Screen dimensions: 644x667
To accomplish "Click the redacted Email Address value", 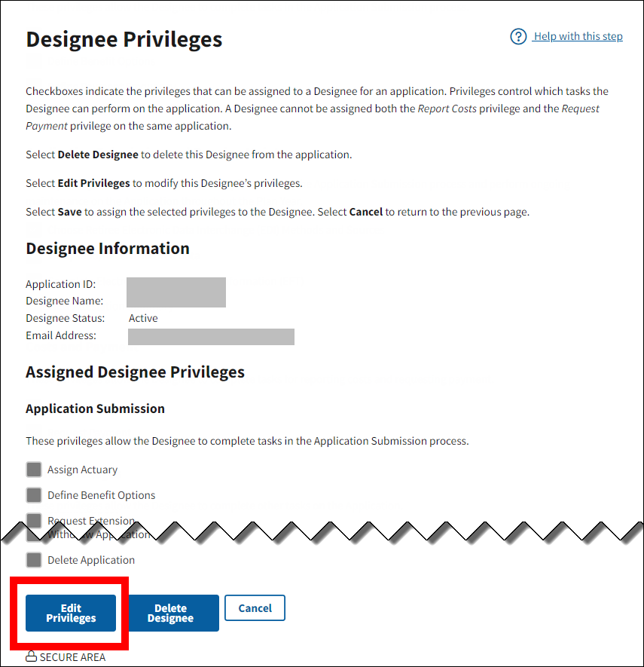I will pyautogui.click(x=211, y=336).
